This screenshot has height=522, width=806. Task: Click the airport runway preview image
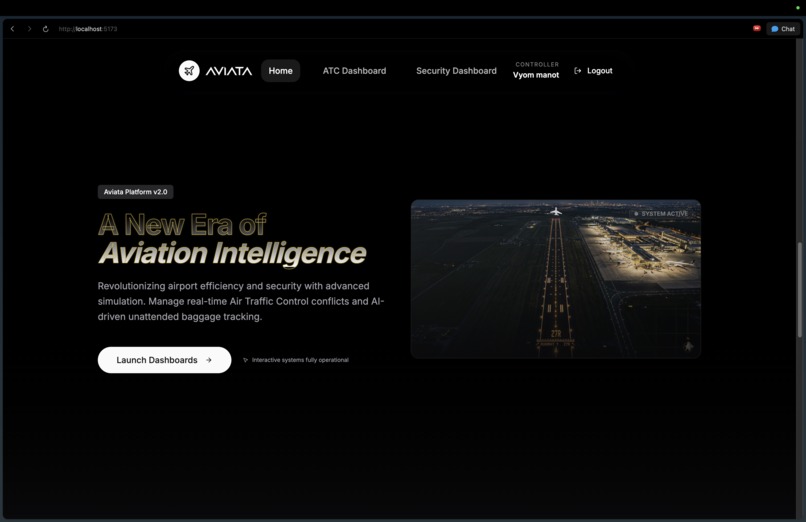click(556, 279)
